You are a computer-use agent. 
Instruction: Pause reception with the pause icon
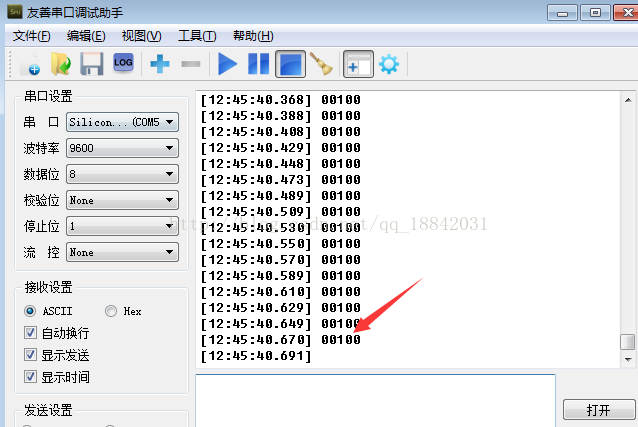pos(258,64)
